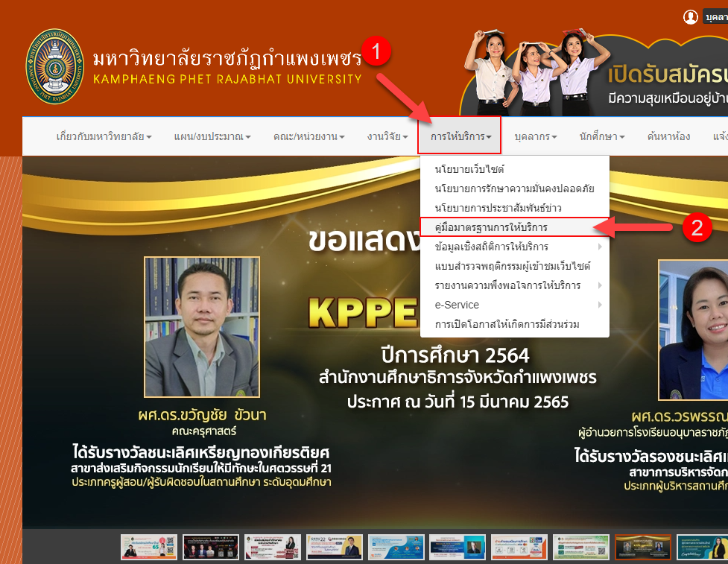Expand ข้อมูลเชิงสถิติการให้บริการ submenu
728x564 pixels.
tap(514, 247)
